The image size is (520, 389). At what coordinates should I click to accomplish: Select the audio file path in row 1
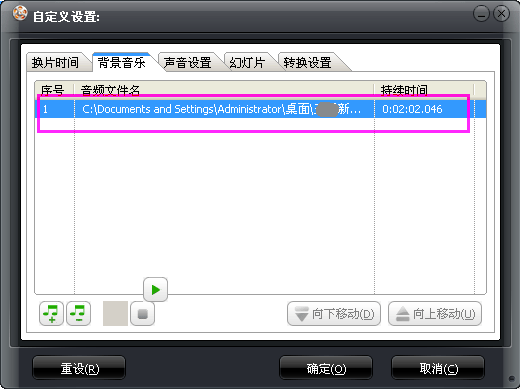click(221, 109)
